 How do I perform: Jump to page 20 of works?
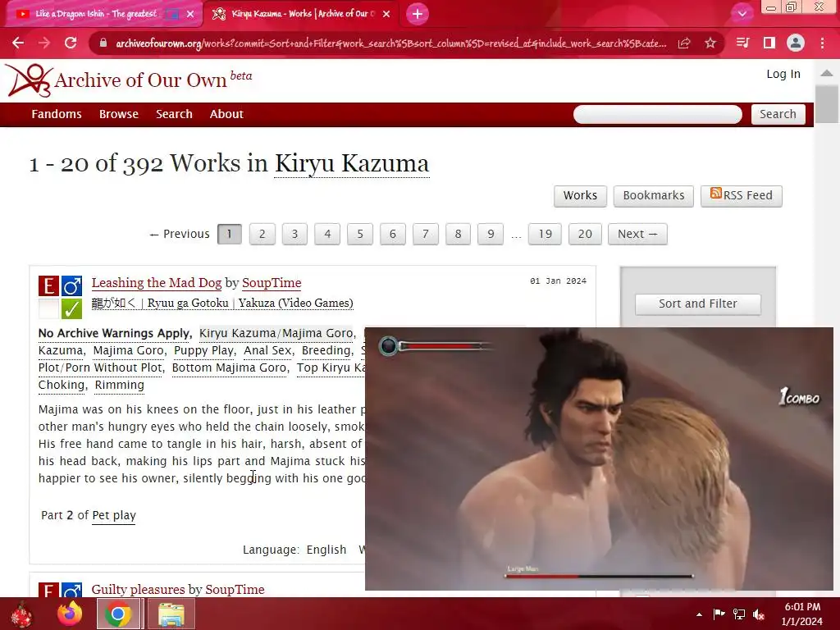click(585, 234)
